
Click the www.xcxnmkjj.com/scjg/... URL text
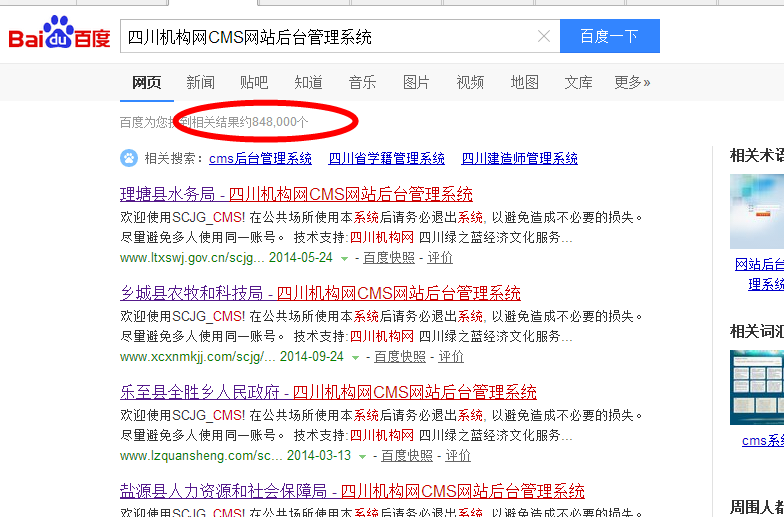pyautogui.click(x=198, y=356)
